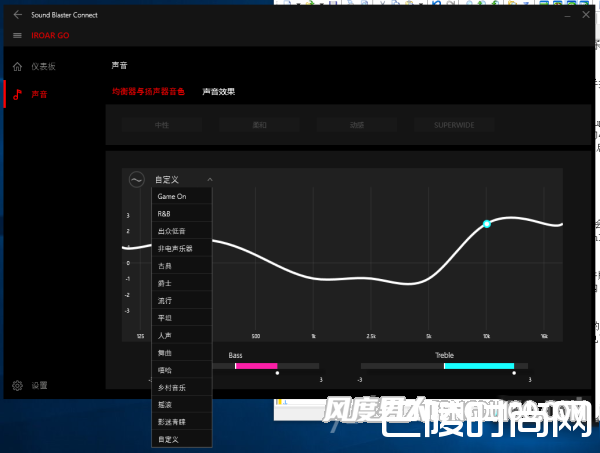This screenshot has width=600, height=453.
Task: Choose the 人声 preset
Action: coord(182,335)
